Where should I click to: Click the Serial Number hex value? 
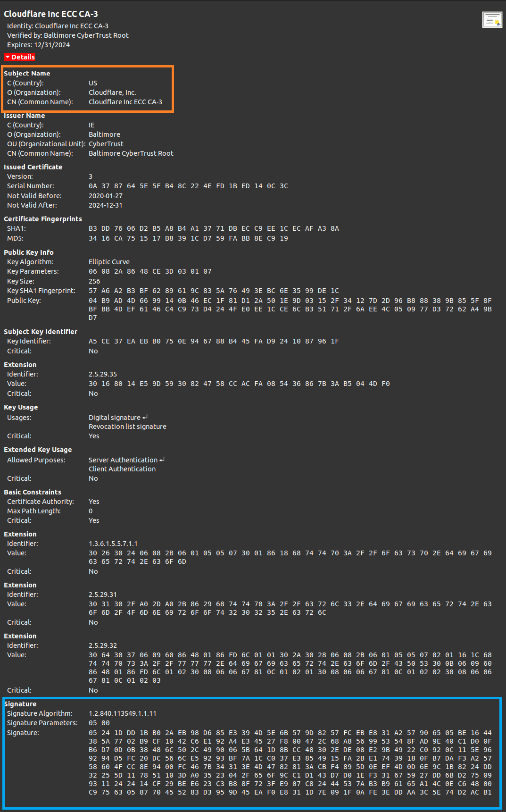pos(188,186)
